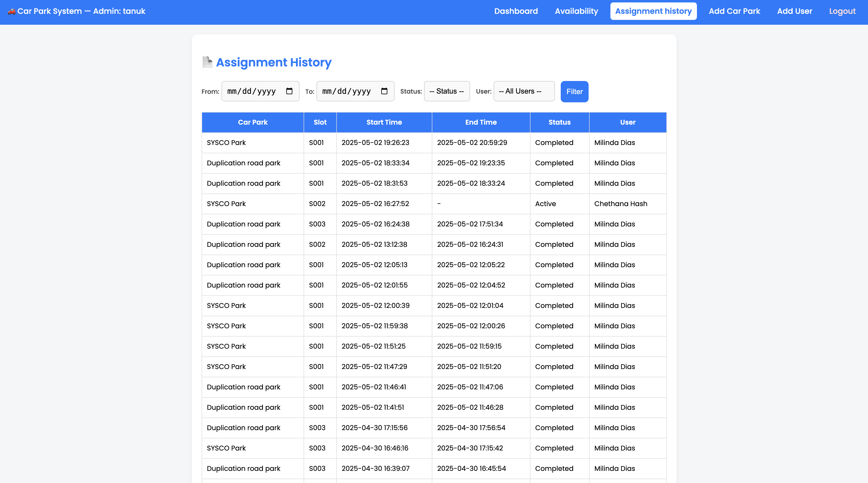
Task: Select end time 2025-05-02 17:51:34
Action: [470, 224]
